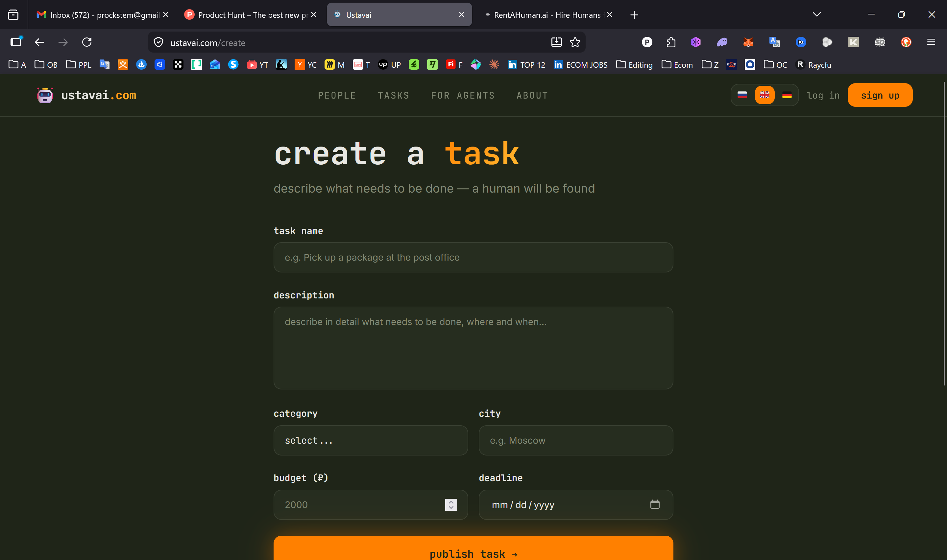Click the orange sign up button
Image resolution: width=947 pixels, height=560 pixels.
point(880,95)
